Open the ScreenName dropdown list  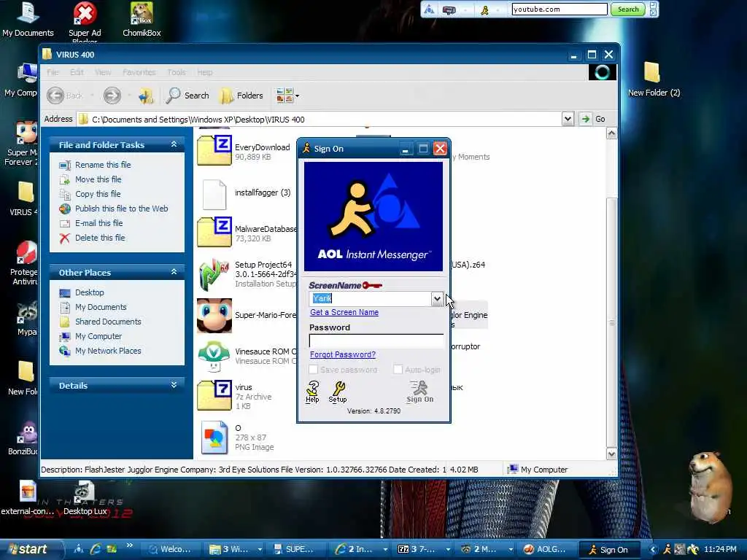click(437, 299)
